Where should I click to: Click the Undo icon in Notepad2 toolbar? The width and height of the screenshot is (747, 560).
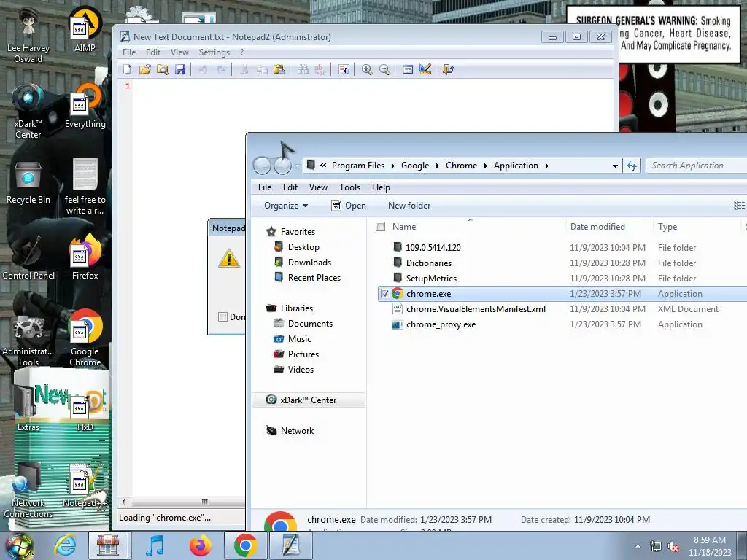(x=203, y=69)
